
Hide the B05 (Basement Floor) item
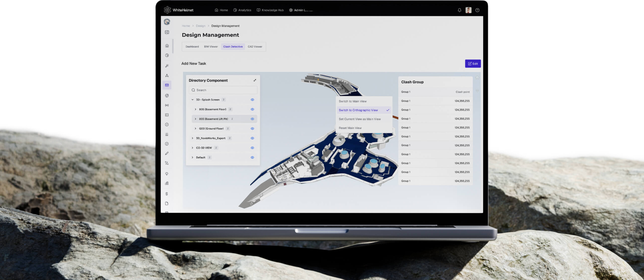pos(252,109)
